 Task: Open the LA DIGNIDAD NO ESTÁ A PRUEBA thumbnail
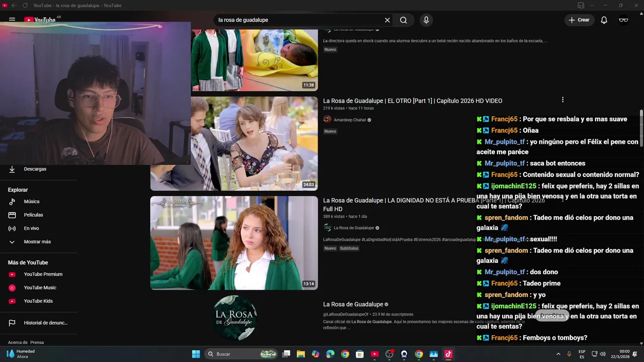pos(234,243)
